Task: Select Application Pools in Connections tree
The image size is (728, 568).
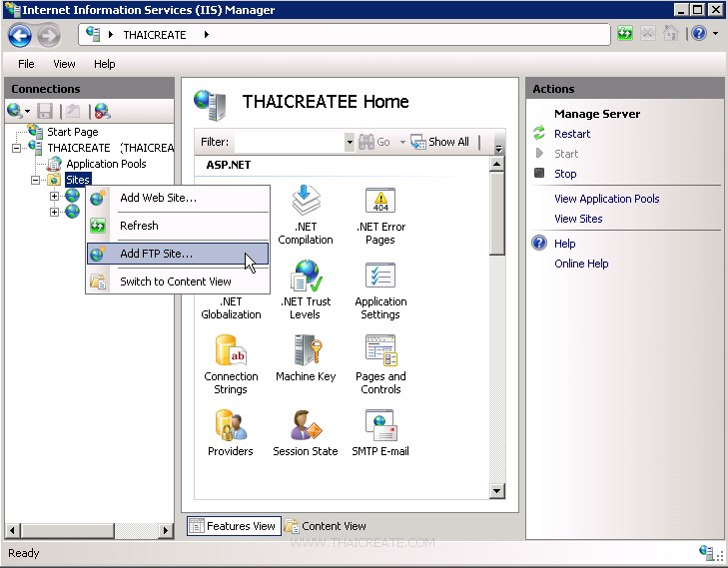Action: click(106, 164)
